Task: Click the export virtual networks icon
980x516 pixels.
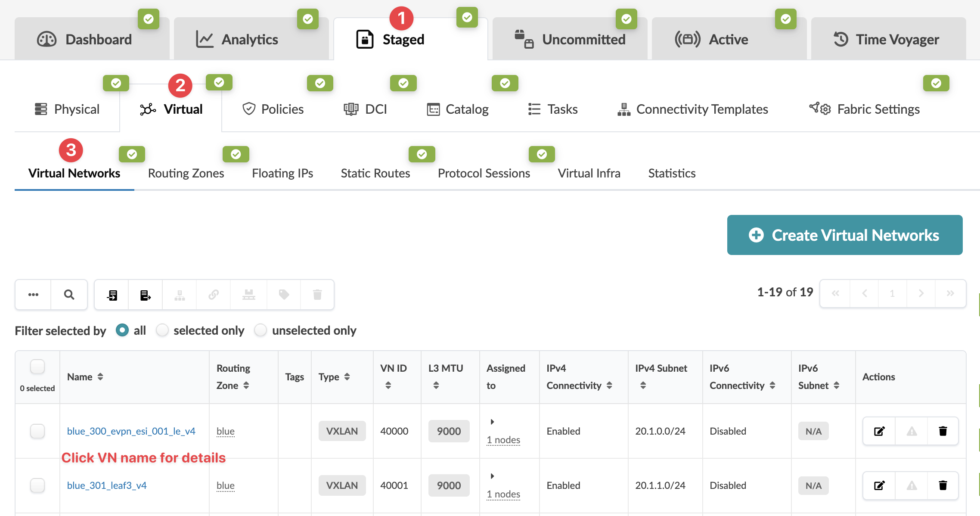Action: [146, 295]
